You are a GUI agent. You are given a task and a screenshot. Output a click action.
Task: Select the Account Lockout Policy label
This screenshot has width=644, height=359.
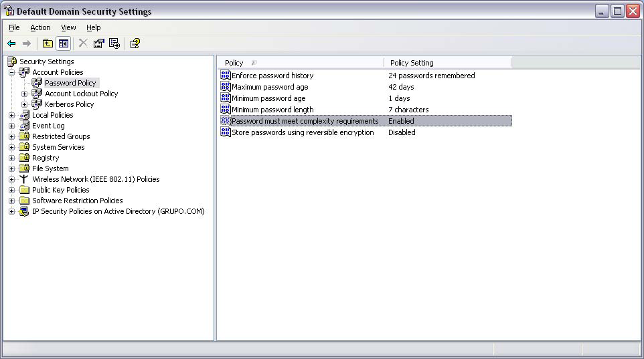tap(81, 94)
